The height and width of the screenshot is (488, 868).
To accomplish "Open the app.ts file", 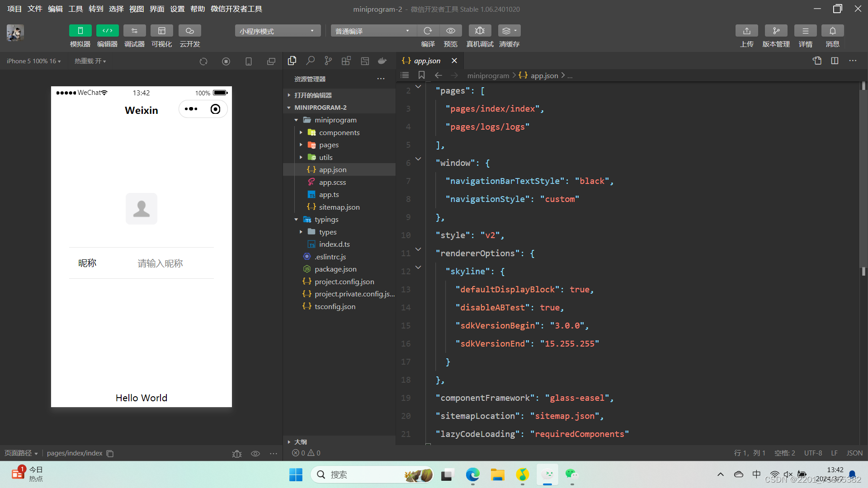I will click(329, 194).
